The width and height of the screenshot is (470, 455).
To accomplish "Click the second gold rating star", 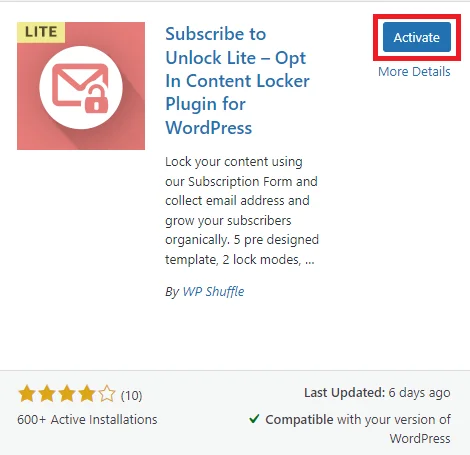I will point(47,394).
